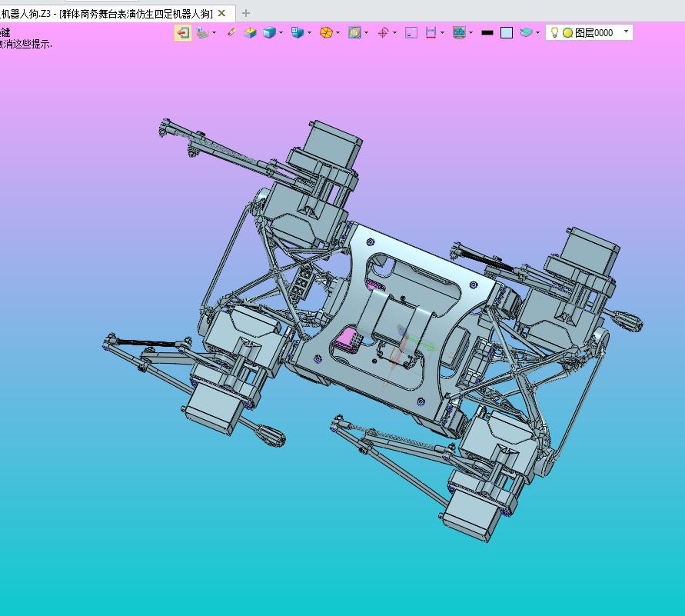Expand the zoom magnifier dropdown arrow
The width and height of the screenshot is (685, 616).
(x=366, y=33)
